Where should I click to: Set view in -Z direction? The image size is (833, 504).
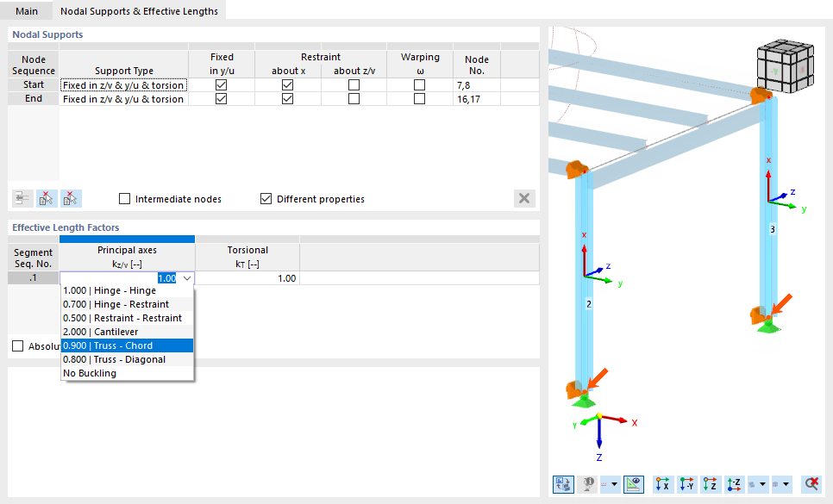pyautogui.click(x=734, y=484)
